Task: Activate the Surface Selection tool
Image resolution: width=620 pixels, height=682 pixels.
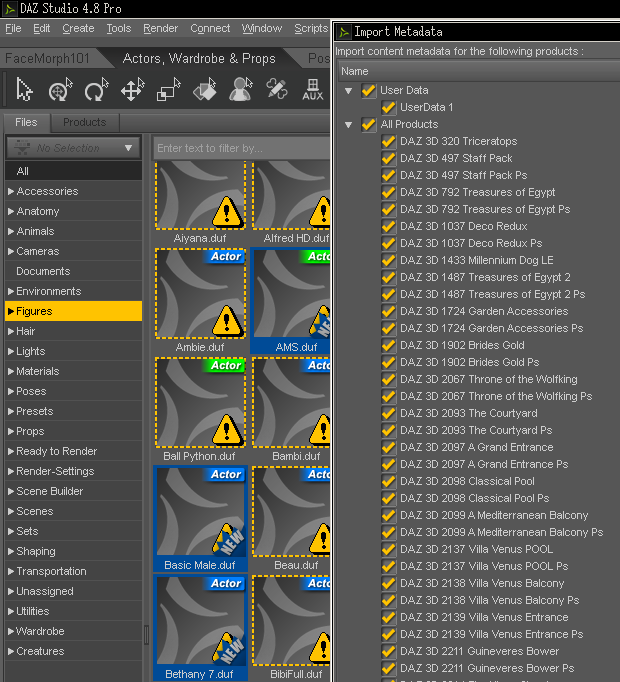Action: (x=204, y=90)
